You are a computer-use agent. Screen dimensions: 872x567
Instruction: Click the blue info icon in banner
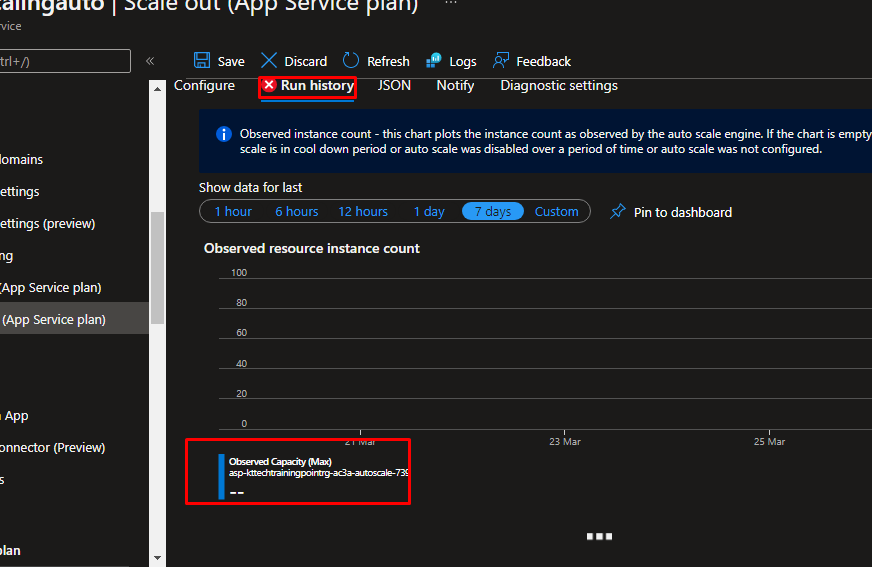(x=222, y=134)
